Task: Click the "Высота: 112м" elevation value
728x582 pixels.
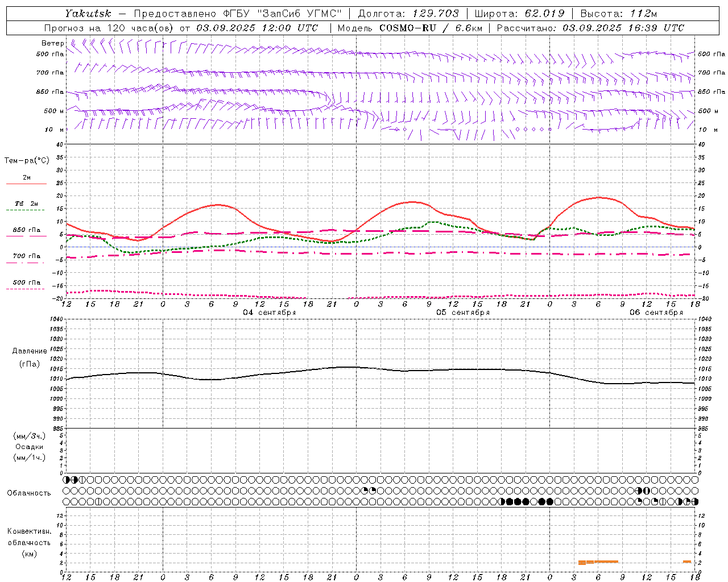Action: [619, 14]
